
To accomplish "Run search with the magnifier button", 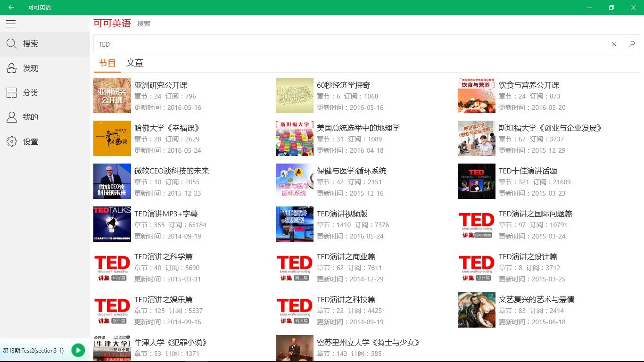I will 632,44.
